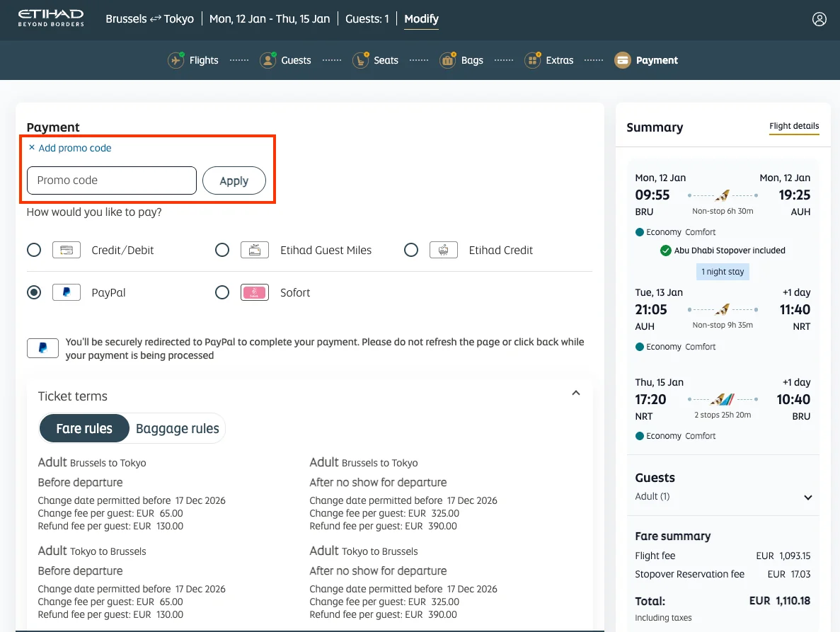Go to the Guests step icon
Viewport: 840px width, 632px height.
tap(267, 60)
